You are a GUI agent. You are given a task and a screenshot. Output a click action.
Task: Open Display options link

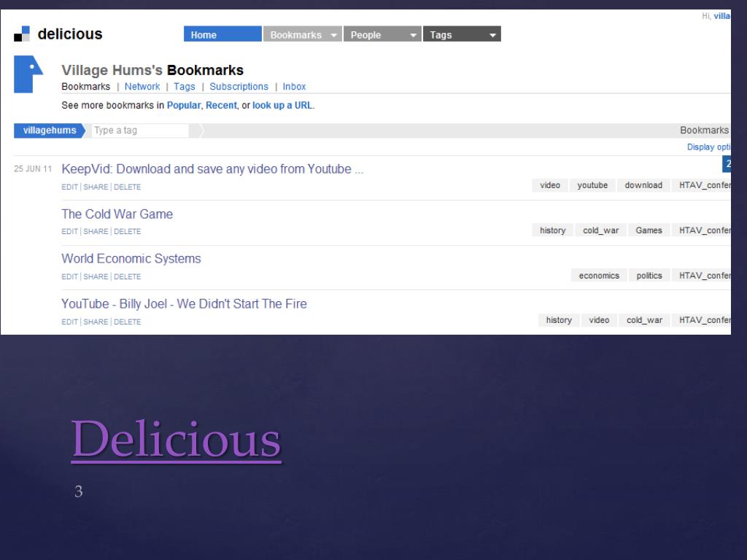point(708,147)
